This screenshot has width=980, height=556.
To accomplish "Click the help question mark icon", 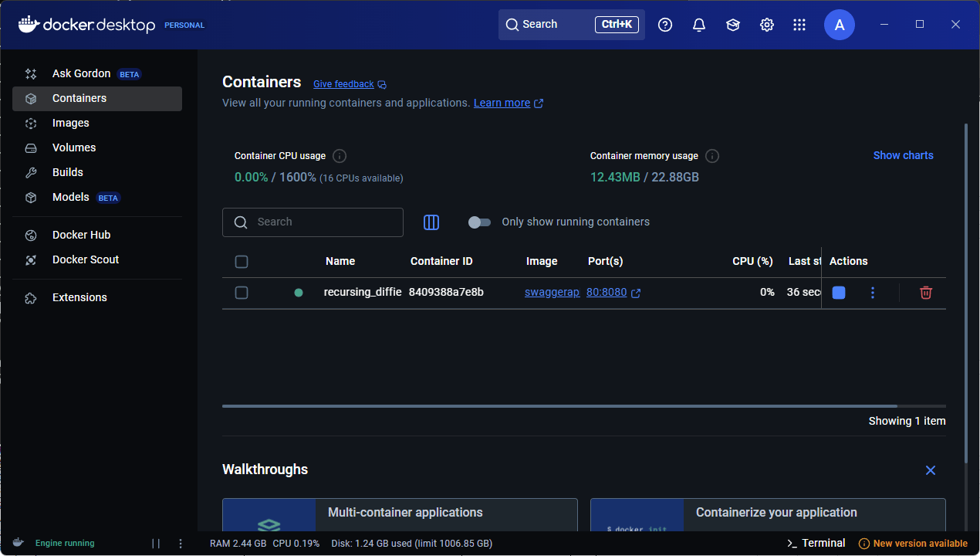I will point(665,25).
